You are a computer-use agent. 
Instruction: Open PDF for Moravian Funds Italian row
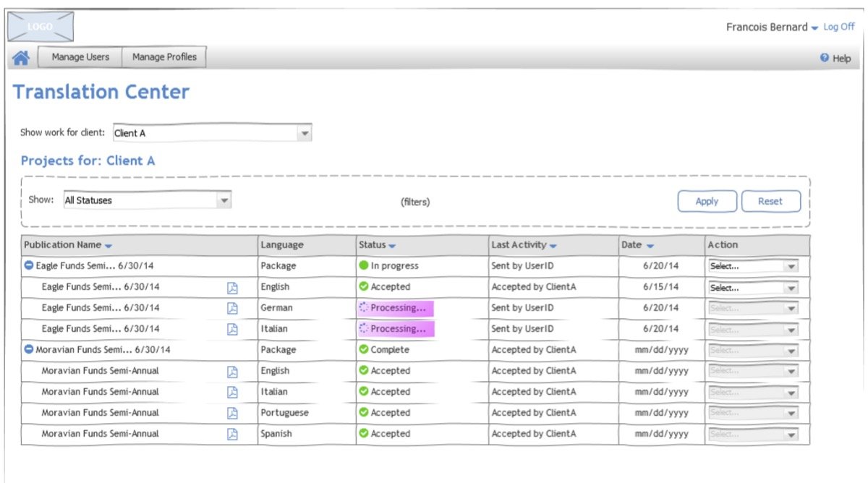[x=232, y=392]
